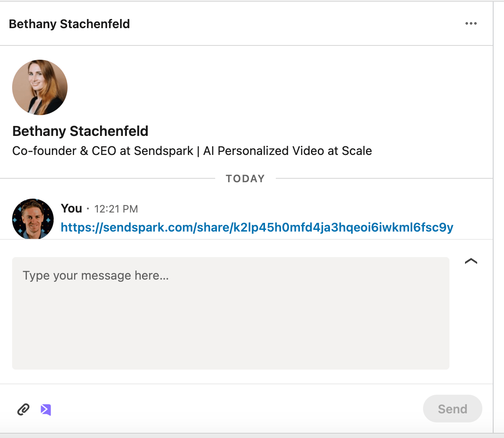The image size is (504, 438).
Task: Click Bethany Stachenfeld conversation header title
Action: pos(69,24)
